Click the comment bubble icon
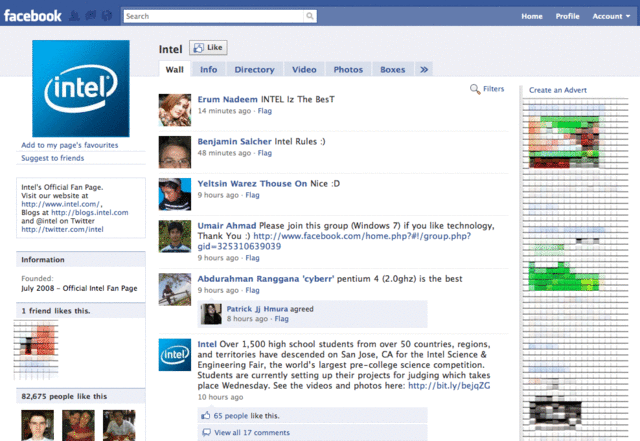Image resolution: width=640 pixels, height=441 pixels. click(x=207, y=432)
